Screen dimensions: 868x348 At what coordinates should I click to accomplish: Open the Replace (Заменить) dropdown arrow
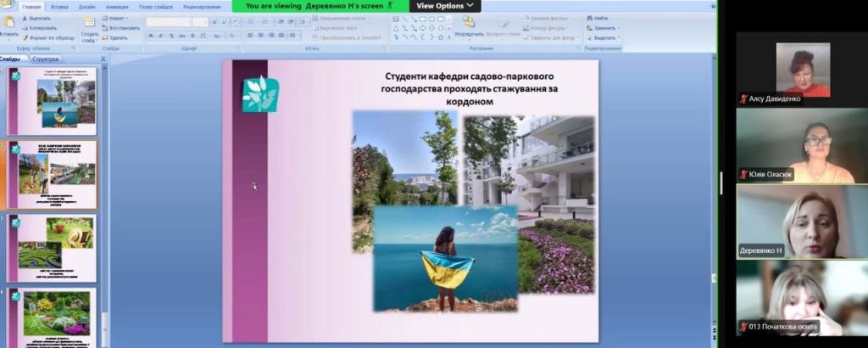click(620, 28)
